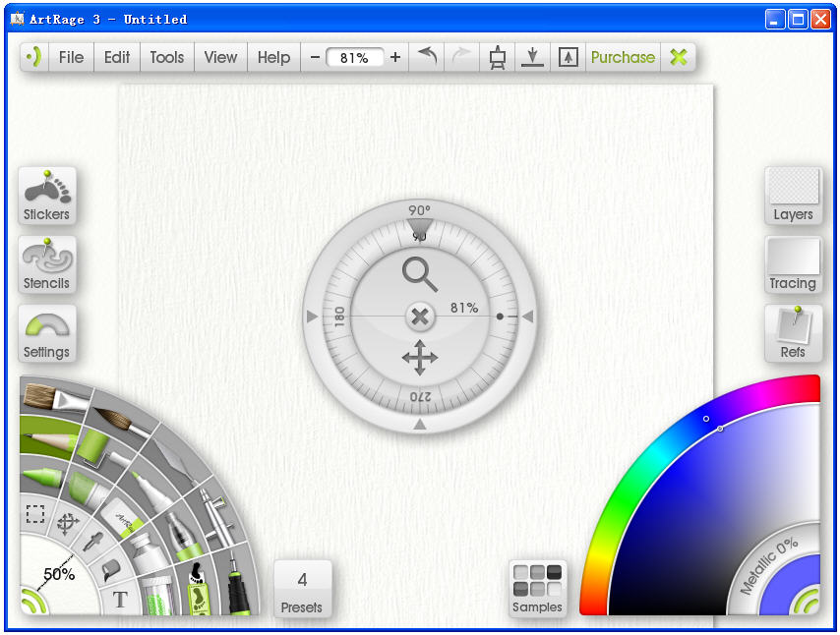Click the boxed up-arrow icon in the menu bar
Screen dimensions: 840x635
(x=568, y=57)
